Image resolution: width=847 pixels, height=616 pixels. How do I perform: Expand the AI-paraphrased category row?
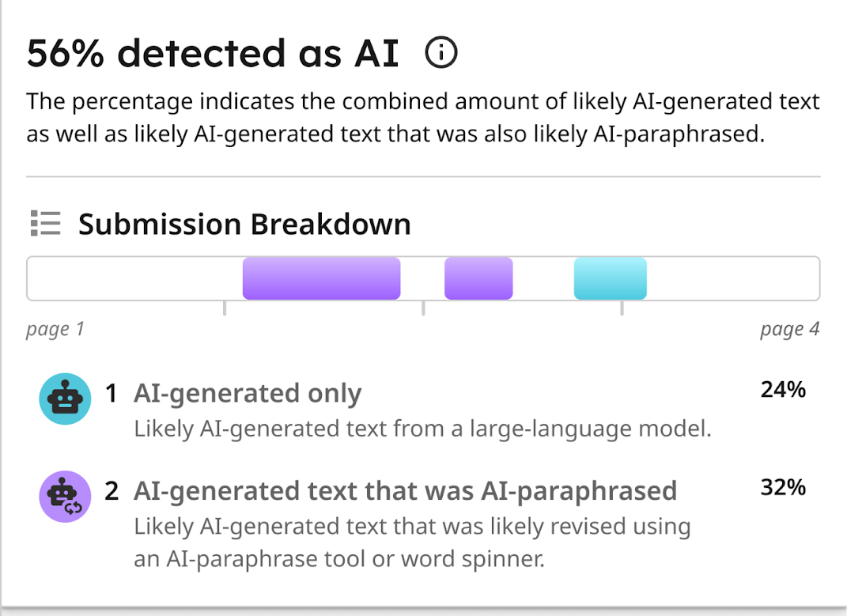click(406, 490)
